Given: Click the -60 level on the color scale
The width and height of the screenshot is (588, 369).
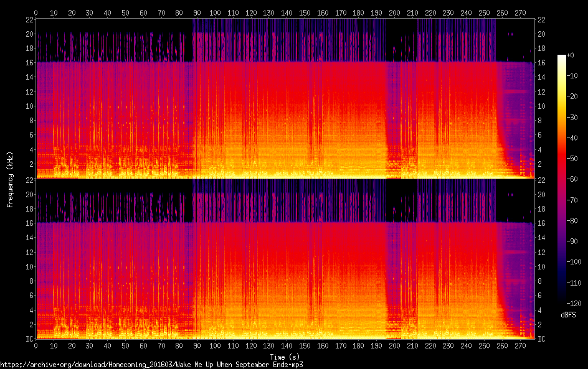Looking at the screenshot, I should coord(562,180).
